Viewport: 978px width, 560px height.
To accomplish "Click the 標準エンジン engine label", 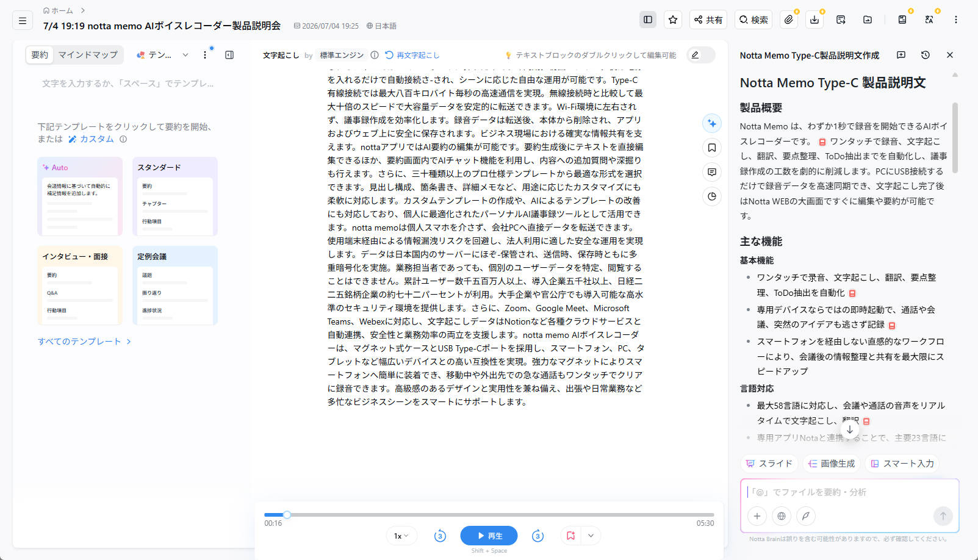I will [x=342, y=55].
